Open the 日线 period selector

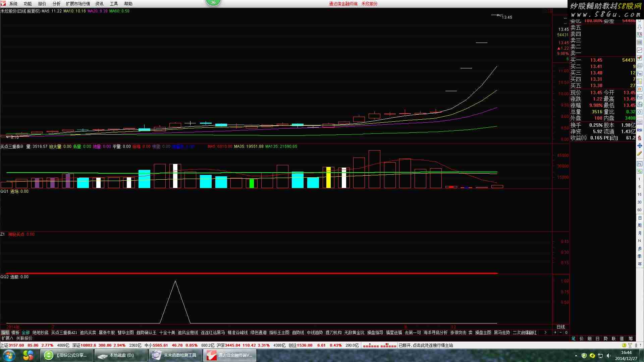(560, 327)
